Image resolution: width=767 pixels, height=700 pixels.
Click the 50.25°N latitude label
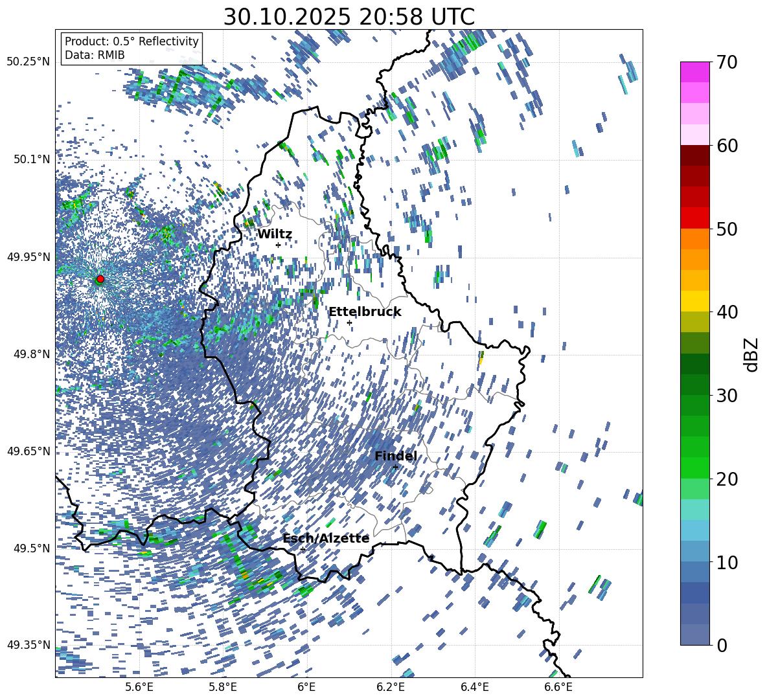29,62
